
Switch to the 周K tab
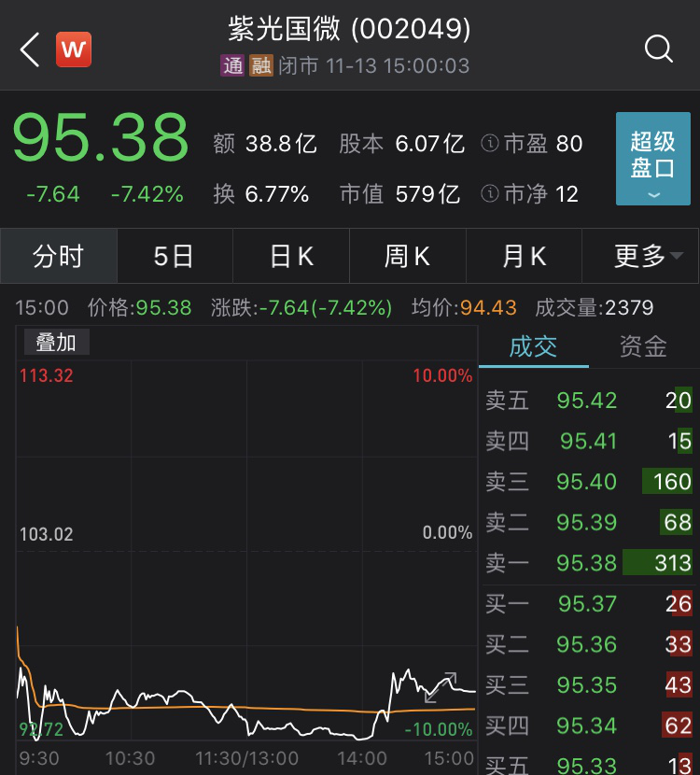(x=408, y=256)
